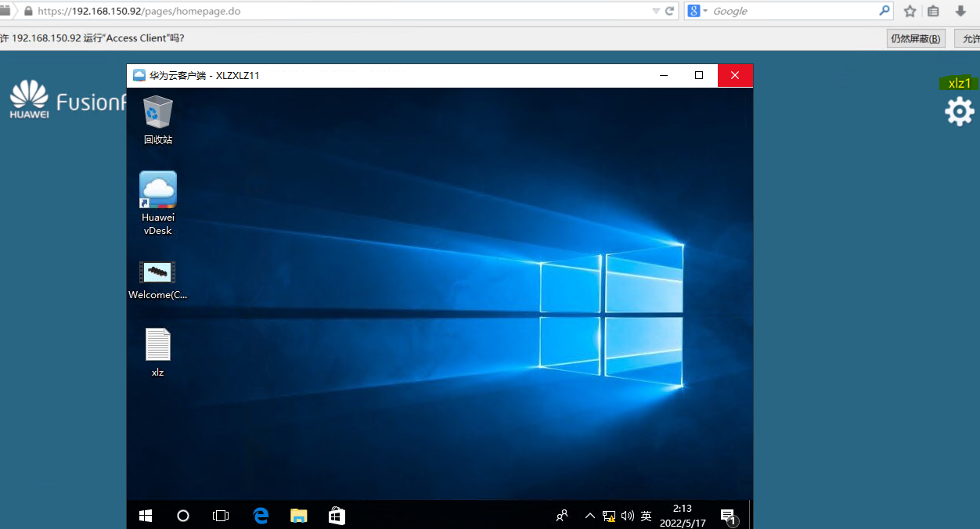Select the Huawei vDesk shortcut
Screen dimensions: 980x529
158,203
